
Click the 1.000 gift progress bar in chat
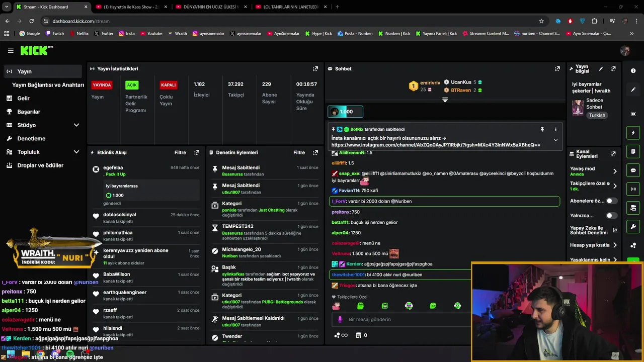point(345,112)
